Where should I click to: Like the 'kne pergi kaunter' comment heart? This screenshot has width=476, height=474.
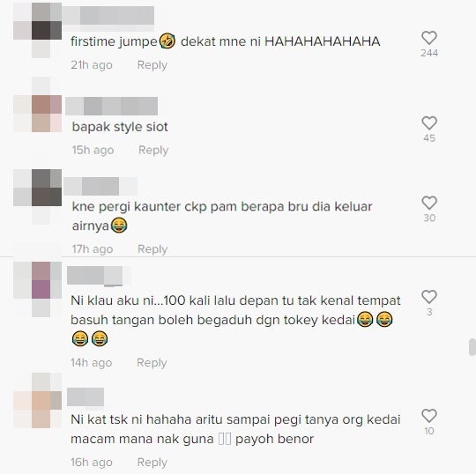point(429,203)
